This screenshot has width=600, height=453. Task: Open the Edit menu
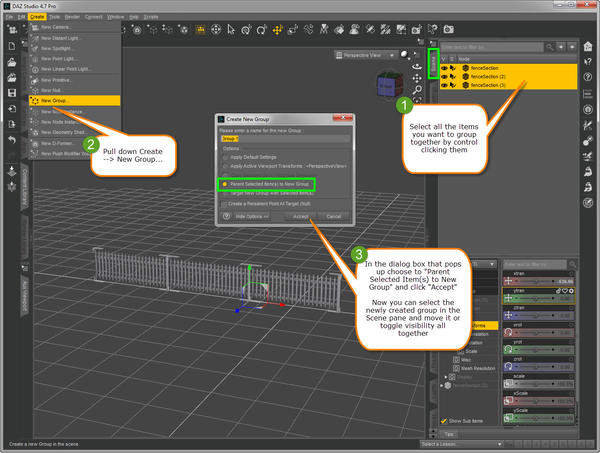21,17
